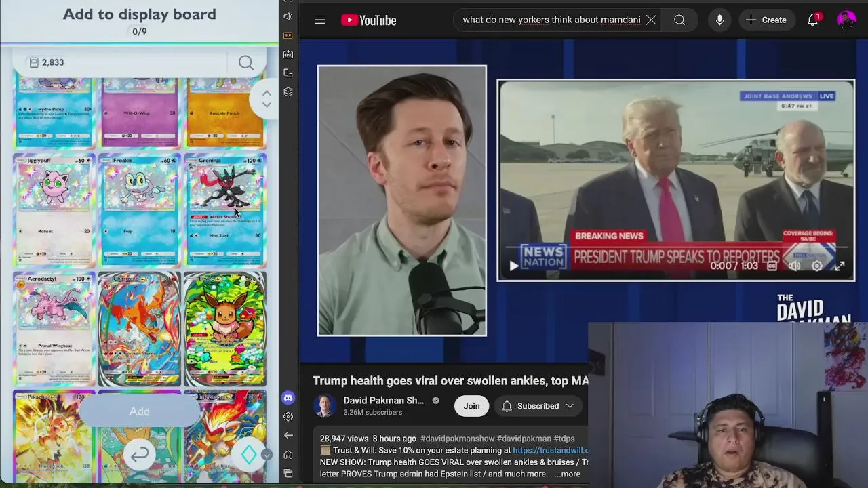Open the video player settings gear
The image size is (868, 488).
click(x=817, y=266)
